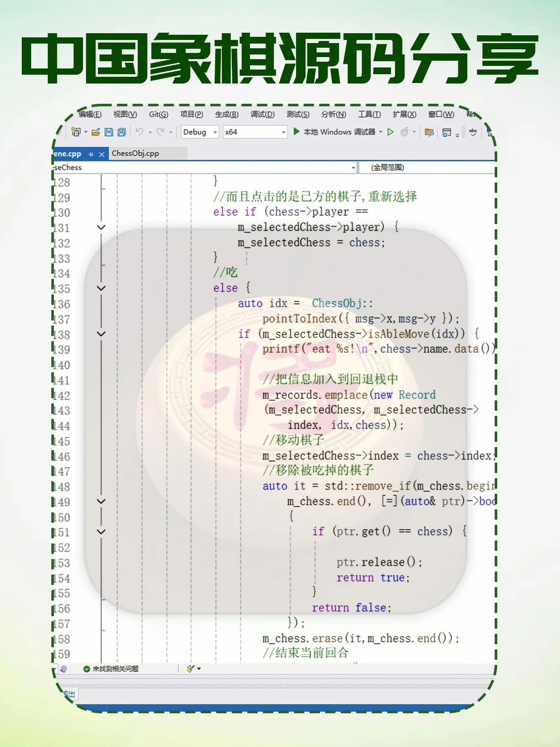The image size is (560, 747).
Task: Pin the active editor tab
Action: coord(91,154)
